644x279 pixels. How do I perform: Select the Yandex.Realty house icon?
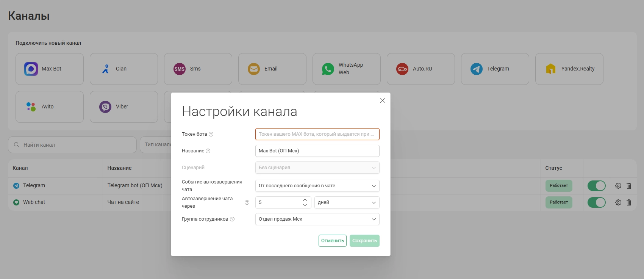point(551,69)
